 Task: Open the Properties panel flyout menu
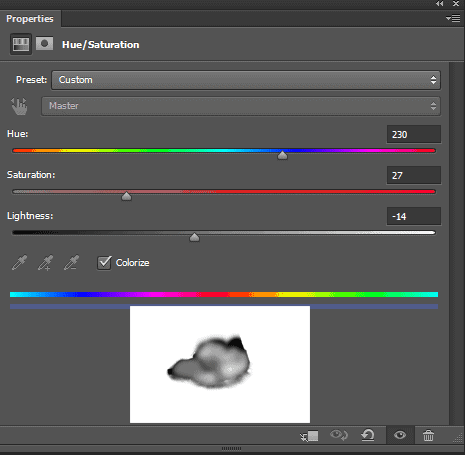click(453, 18)
